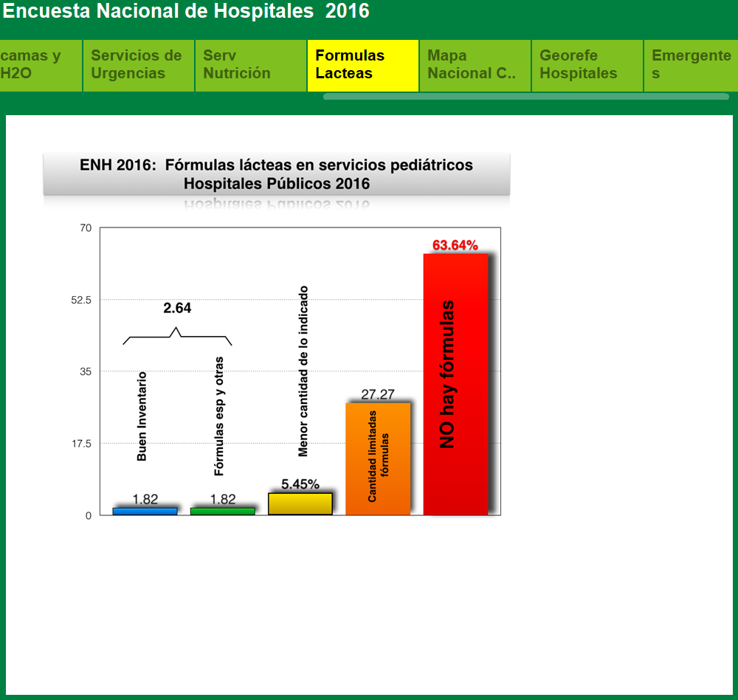The height and width of the screenshot is (700, 738).
Task: Select the Serv Nutrición tab
Action: click(250, 65)
